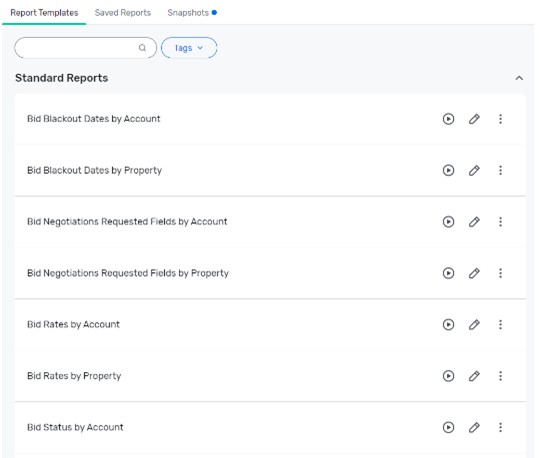Run Bid Negotiations Requested Fields by Account

[448, 222]
